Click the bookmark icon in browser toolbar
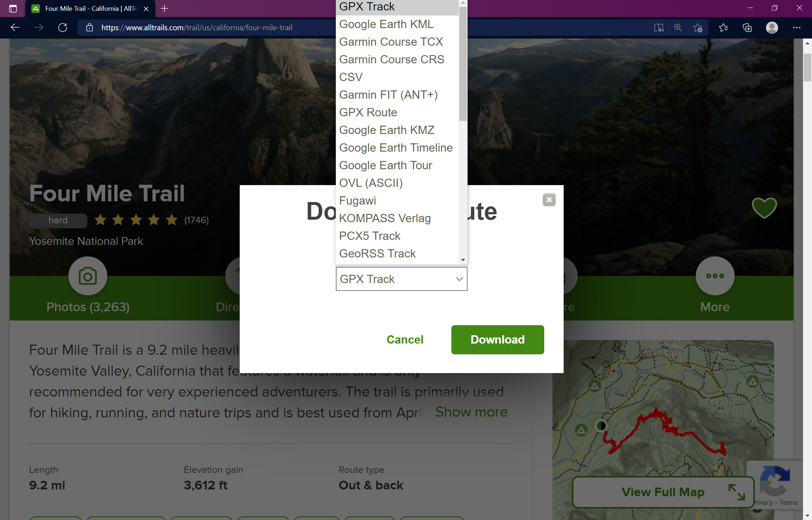 pos(698,28)
